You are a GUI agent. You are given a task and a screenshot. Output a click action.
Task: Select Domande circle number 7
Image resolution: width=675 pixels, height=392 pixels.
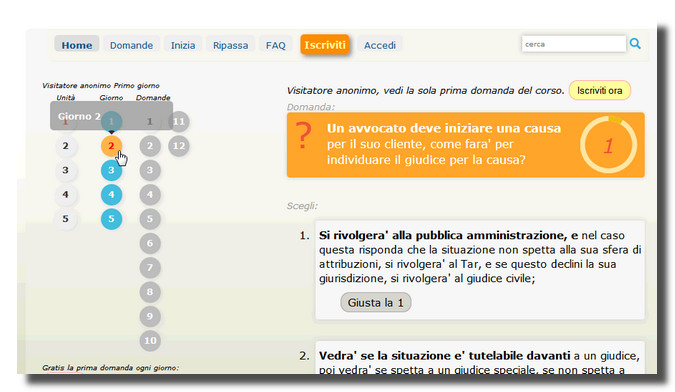(150, 268)
